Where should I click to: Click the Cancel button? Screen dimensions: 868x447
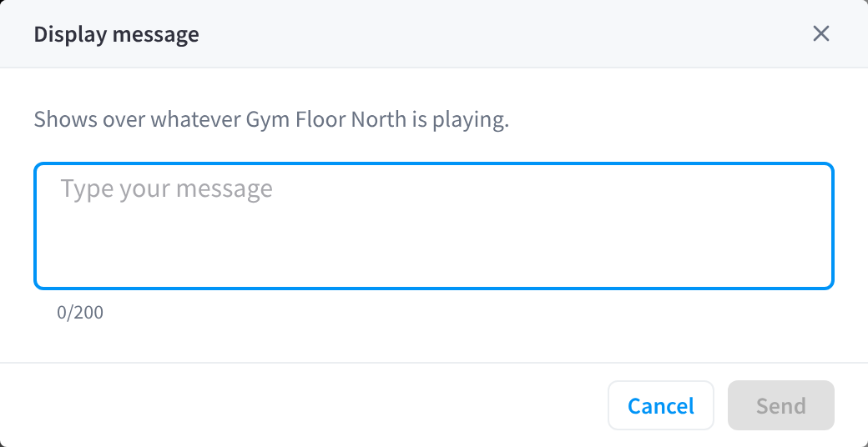pyautogui.click(x=661, y=405)
